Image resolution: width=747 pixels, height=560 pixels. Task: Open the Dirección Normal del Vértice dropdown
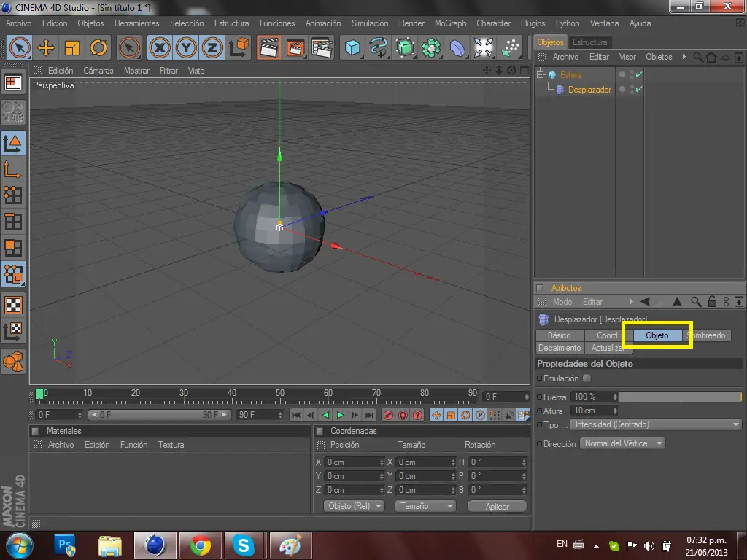[x=622, y=443]
